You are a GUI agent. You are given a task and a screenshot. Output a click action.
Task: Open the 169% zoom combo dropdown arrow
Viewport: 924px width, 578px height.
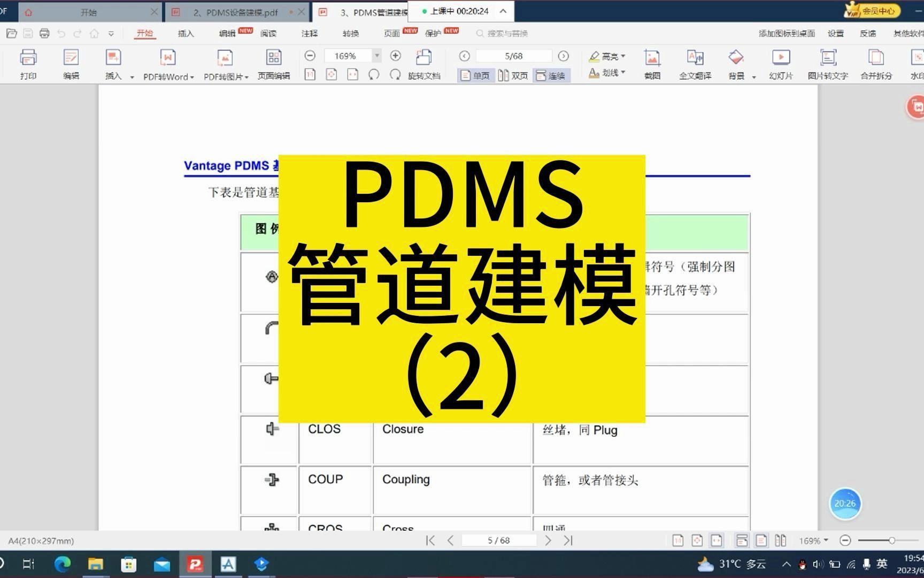(x=377, y=56)
